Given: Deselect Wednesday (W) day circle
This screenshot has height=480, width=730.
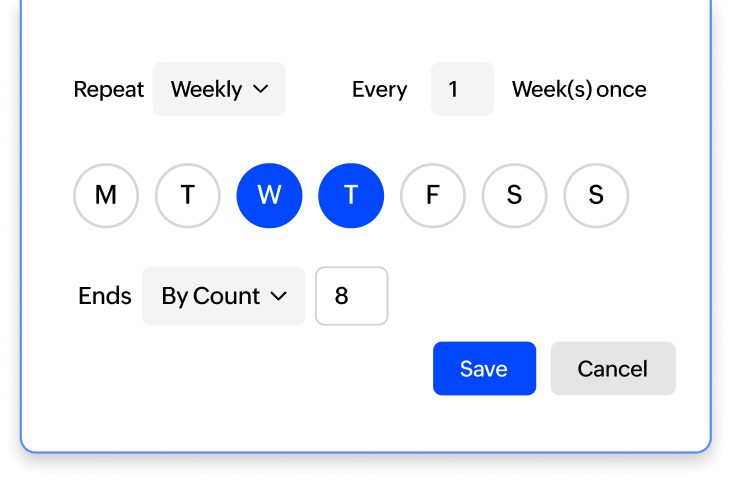Looking at the screenshot, I should pyautogui.click(x=269, y=195).
